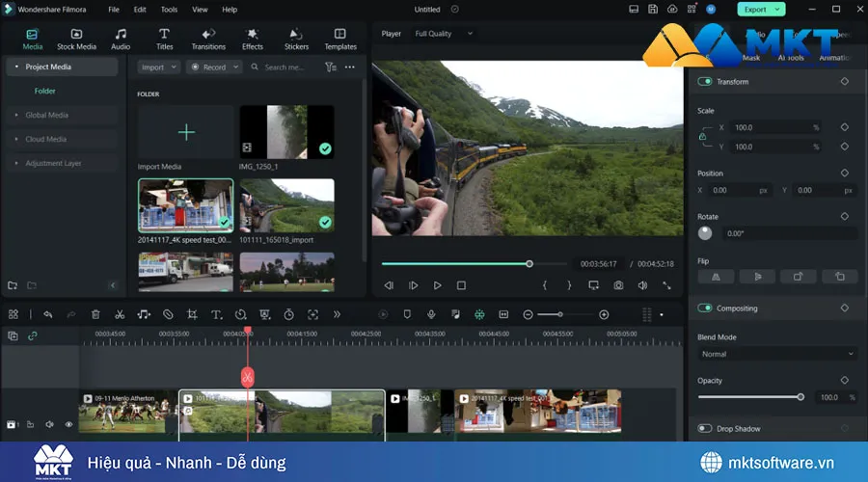Toggle the Transform switch
This screenshot has height=482, width=868.
705,81
